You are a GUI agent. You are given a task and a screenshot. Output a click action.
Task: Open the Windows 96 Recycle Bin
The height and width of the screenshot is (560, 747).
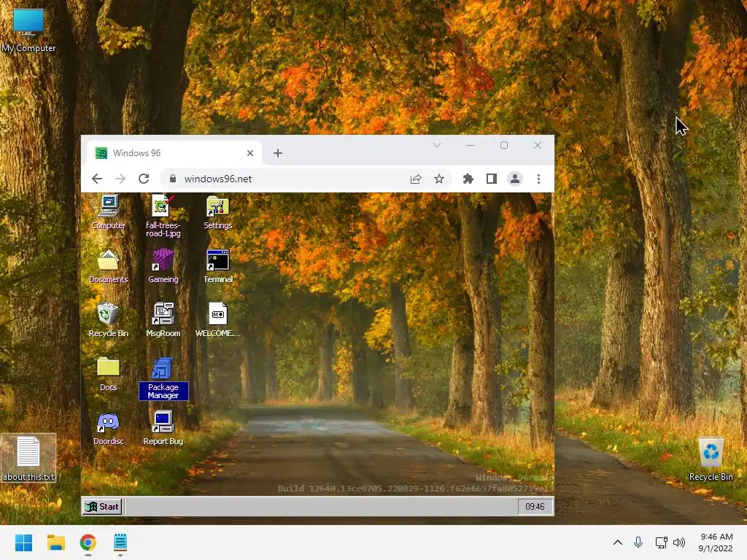pyautogui.click(x=109, y=320)
